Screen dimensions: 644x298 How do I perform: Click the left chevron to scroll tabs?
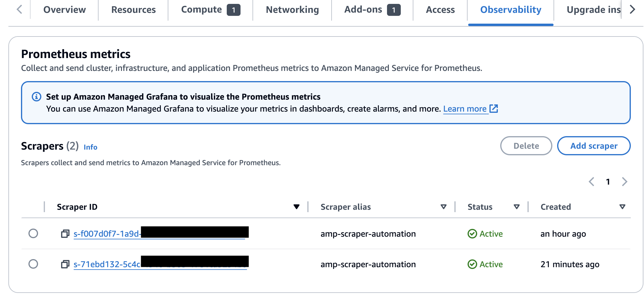[x=19, y=10]
